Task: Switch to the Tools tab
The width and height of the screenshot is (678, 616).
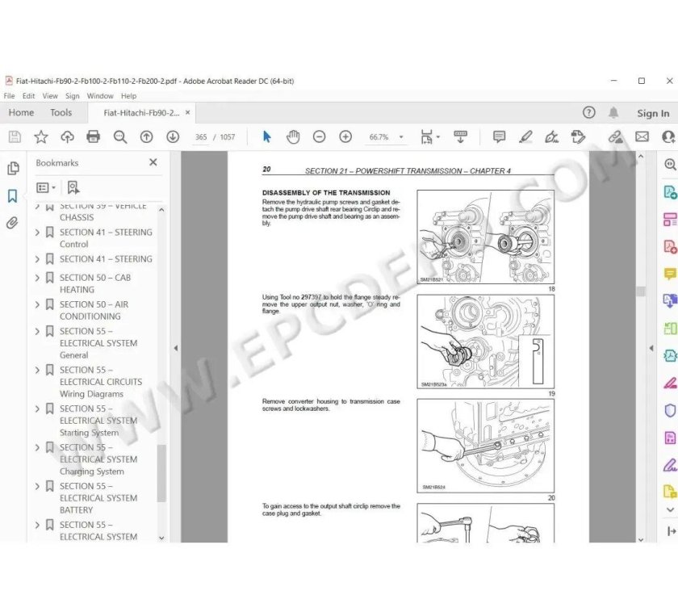Action: click(61, 113)
